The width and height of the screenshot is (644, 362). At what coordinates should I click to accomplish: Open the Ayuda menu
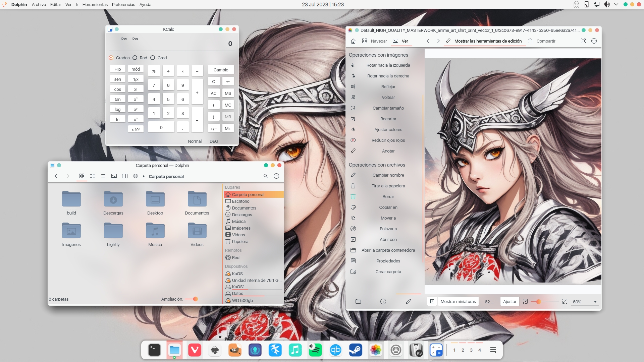click(145, 4)
